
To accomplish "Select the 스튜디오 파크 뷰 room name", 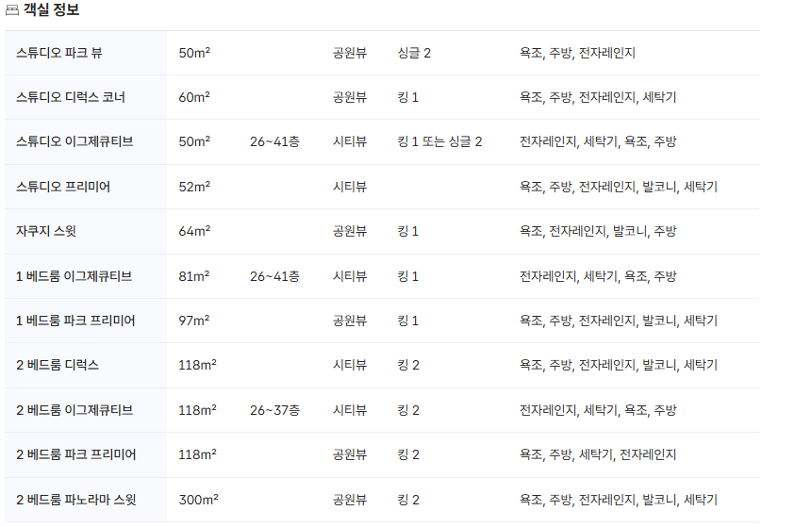I will click(x=59, y=53).
